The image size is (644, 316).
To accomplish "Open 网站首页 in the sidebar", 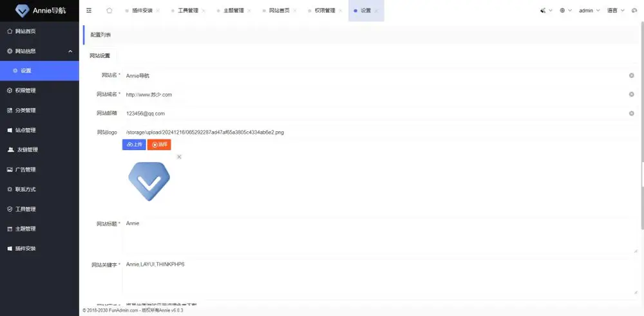I will tap(39, 31).
